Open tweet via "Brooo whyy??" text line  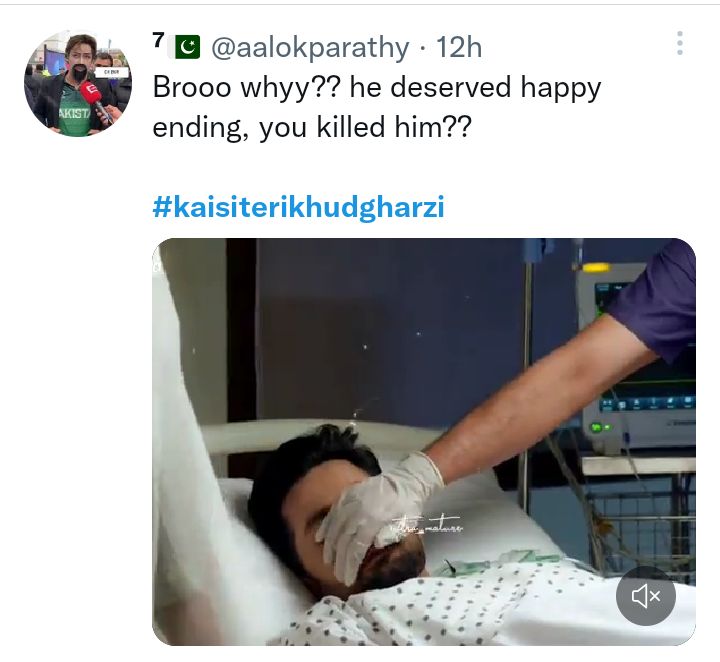point(377,87)
